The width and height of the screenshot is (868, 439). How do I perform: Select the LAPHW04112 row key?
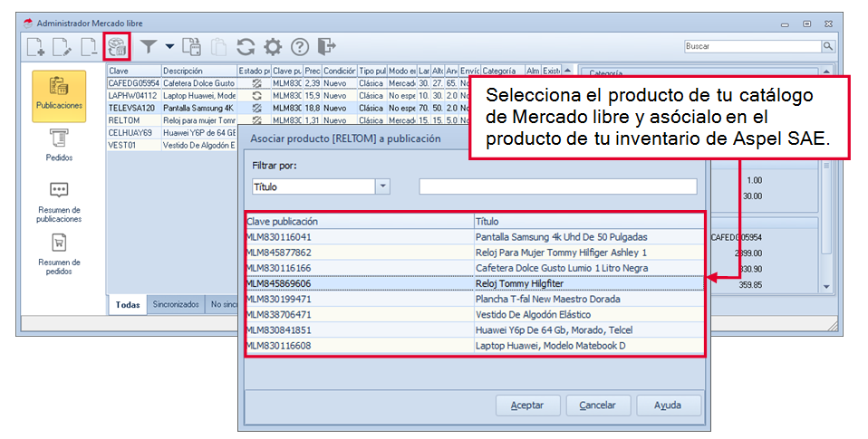[x=133, y=96]
